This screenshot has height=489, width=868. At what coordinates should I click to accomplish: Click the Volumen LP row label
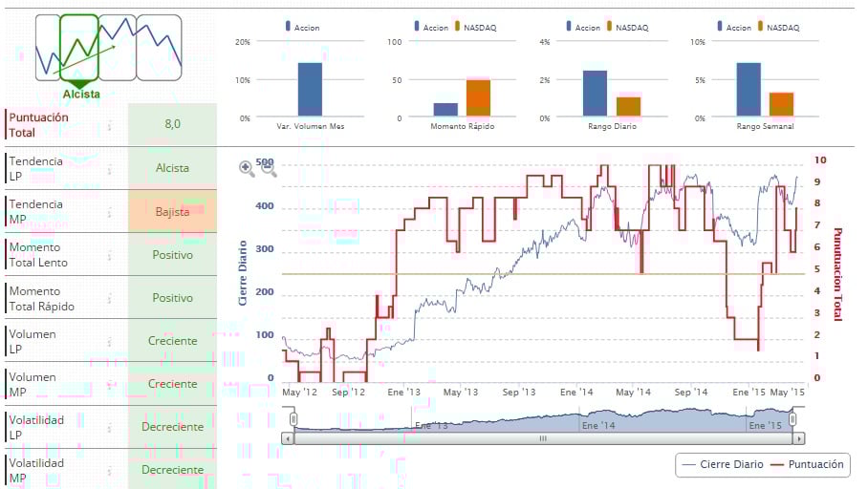click(33, 341)
